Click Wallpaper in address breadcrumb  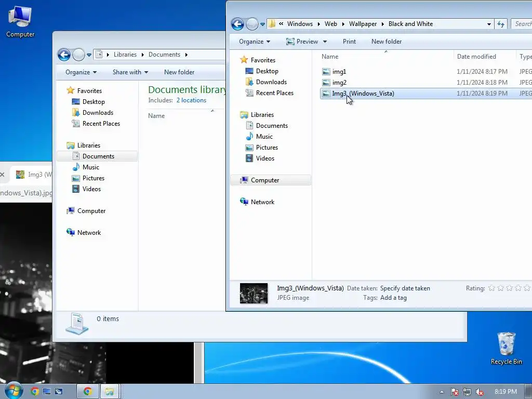363,24
